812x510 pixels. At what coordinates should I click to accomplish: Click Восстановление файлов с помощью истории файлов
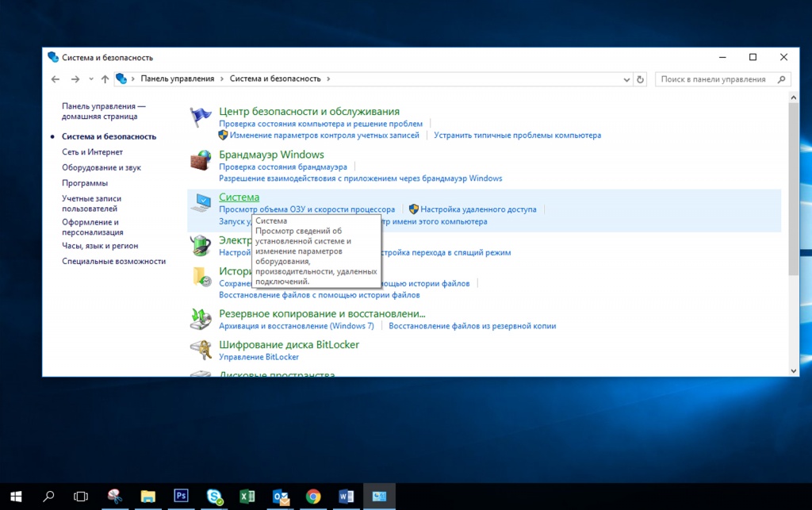click(319, 295)
